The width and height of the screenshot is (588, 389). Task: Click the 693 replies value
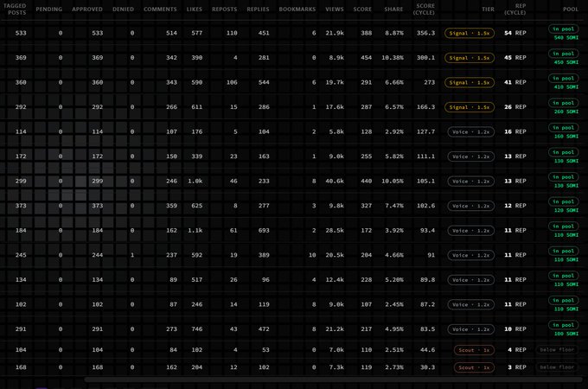coord(264,231)
